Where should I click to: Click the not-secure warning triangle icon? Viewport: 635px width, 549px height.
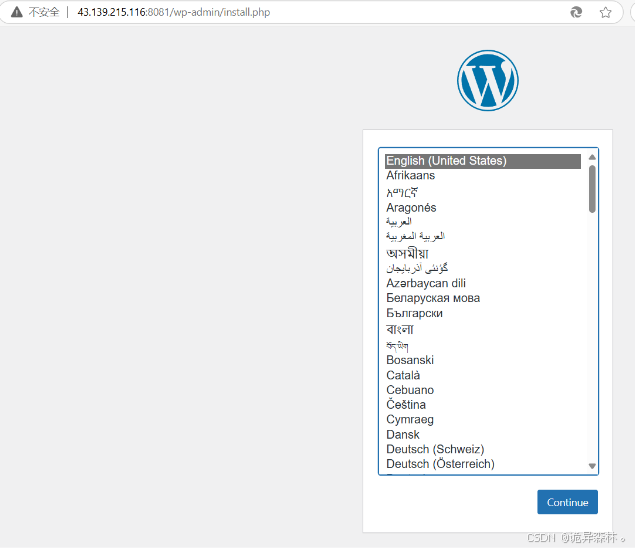(17, 12)
